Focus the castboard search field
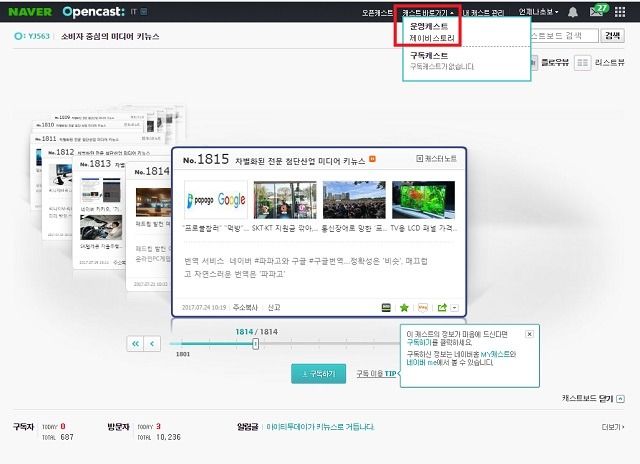Viewport: 640px width, 464px height. (x=564, y=36)
